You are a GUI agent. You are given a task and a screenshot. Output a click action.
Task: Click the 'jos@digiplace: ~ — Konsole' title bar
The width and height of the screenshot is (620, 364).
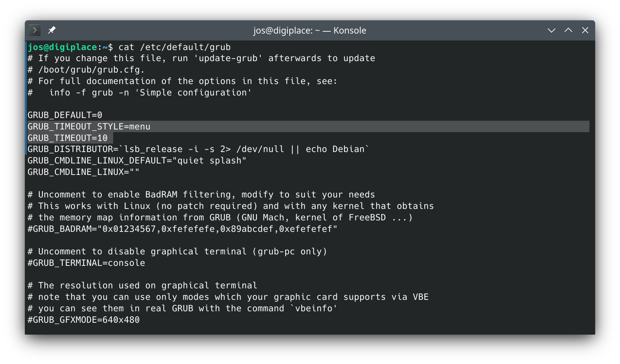tap(310, 31)
